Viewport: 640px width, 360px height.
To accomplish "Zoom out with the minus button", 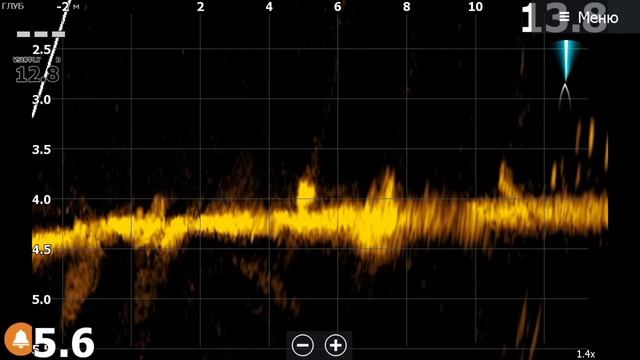I will tap(302, 345).
